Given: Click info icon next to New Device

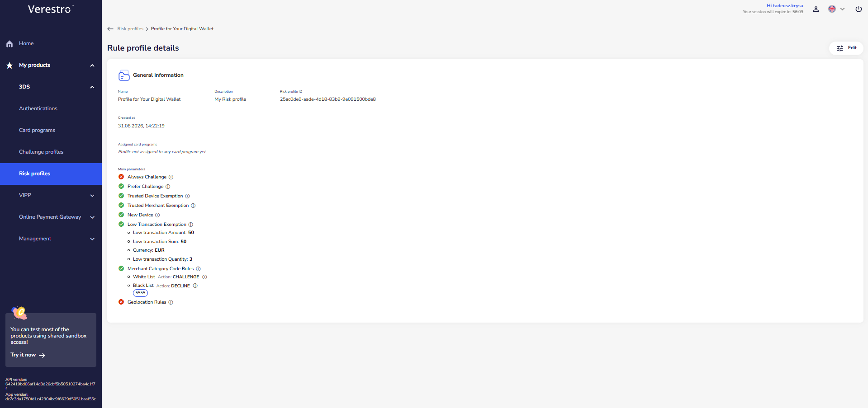Looking at the screenshot, I should click(157, 215).
